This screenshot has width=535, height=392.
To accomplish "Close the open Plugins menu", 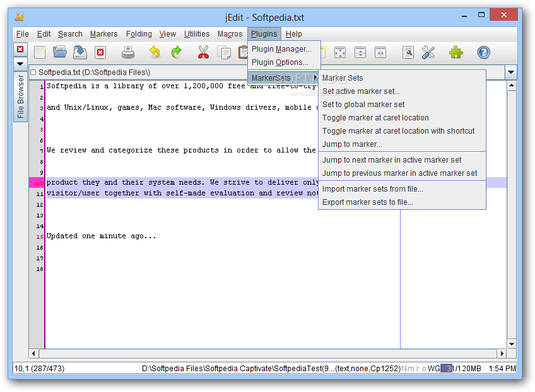I will [x=264, y=34].
